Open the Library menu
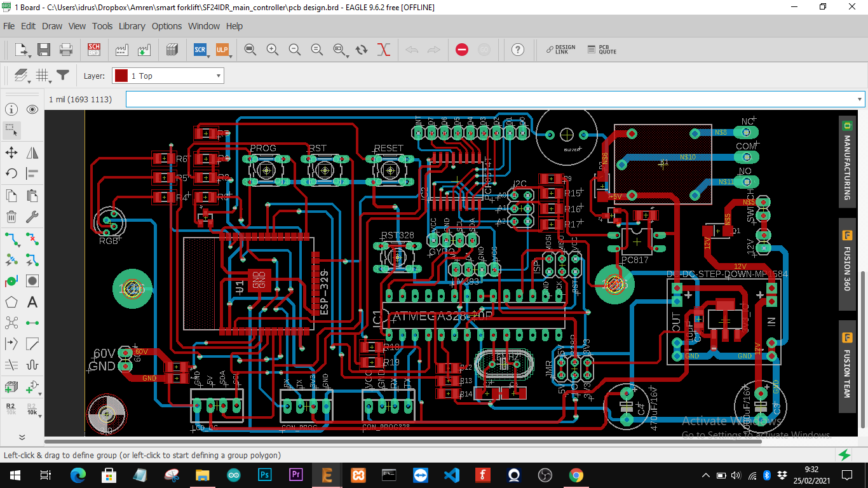 pos(132,26)
